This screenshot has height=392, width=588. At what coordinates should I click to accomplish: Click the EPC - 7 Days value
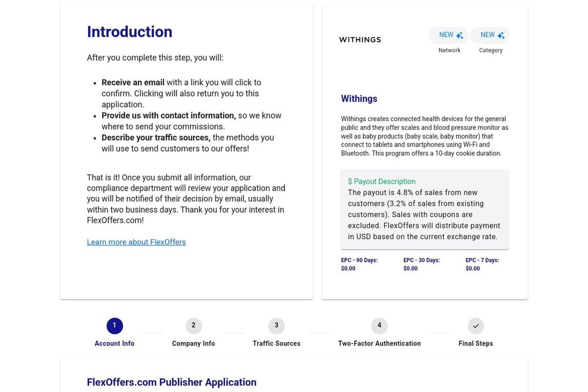coord(473,268)
